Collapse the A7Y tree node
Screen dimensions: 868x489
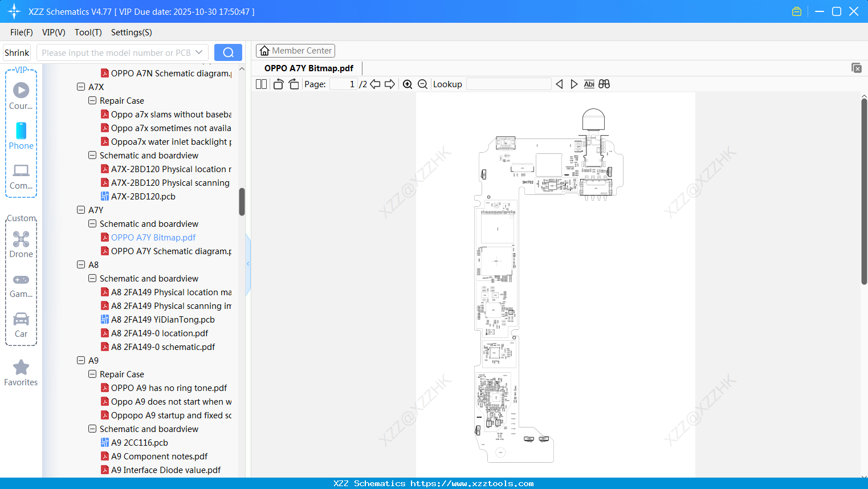(x=81, y=210)
